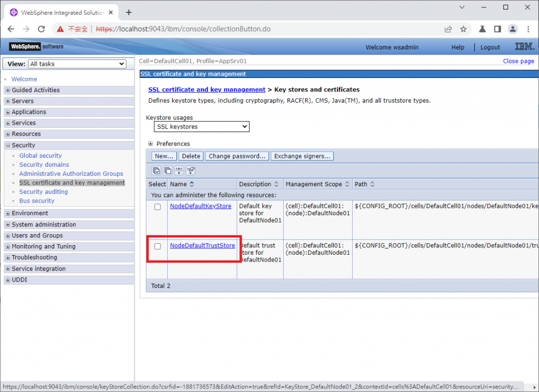Open Bus security menu item
This screenshot has width=539, height=392.
click(x=37, y=200)
